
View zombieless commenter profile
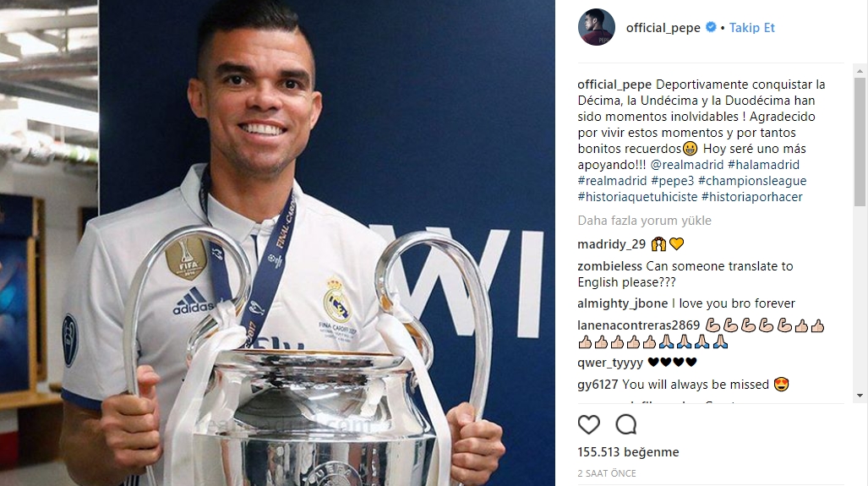coord(609,266)
